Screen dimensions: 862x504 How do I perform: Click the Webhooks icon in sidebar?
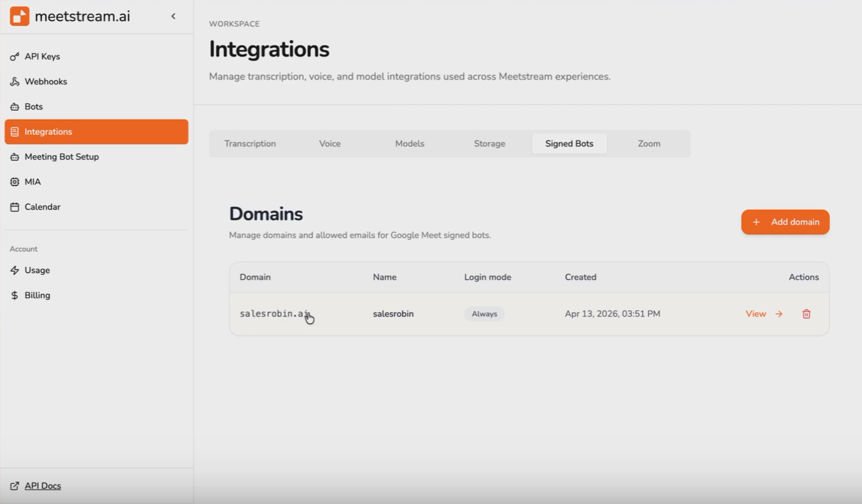click(x=15, y=82)
